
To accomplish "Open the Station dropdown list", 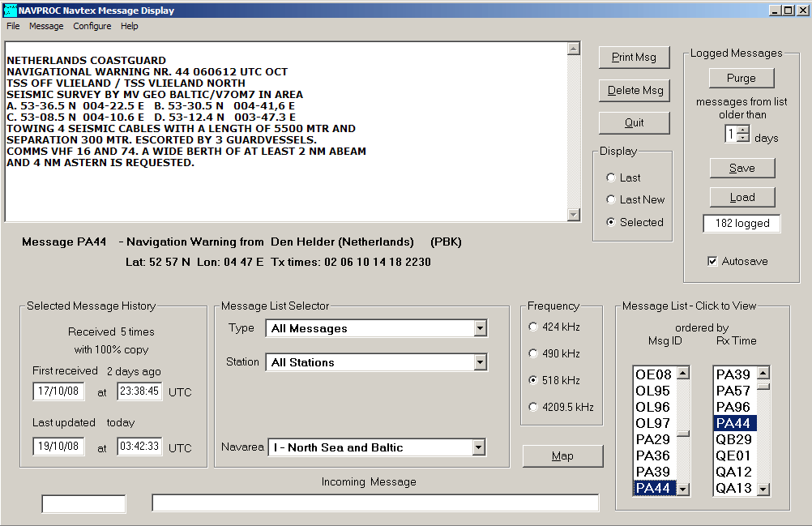I will (x=481, y=362).
